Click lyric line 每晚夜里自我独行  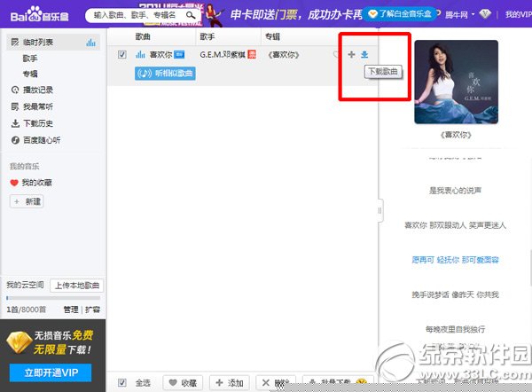(456, 329)
